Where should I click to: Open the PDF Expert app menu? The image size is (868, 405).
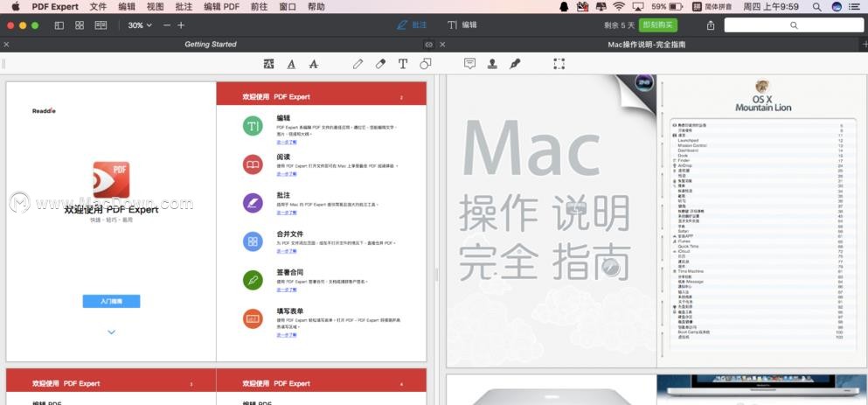55,7
